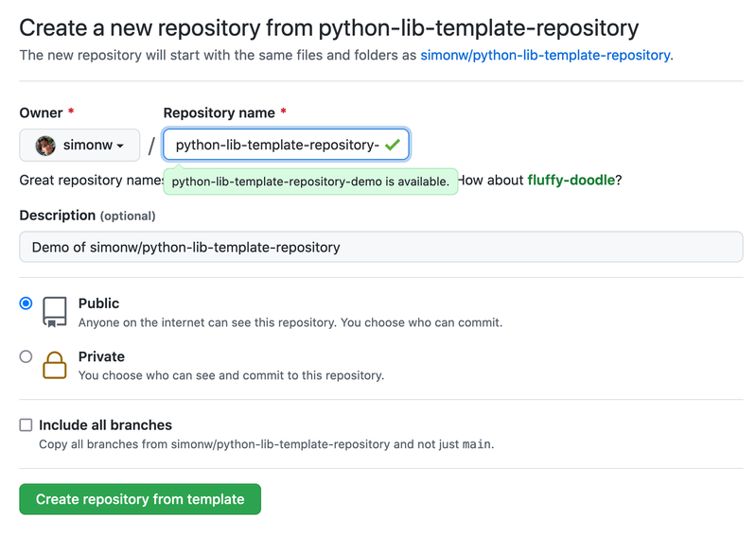Click the 'Repository name' field label

tap(219, 112)
